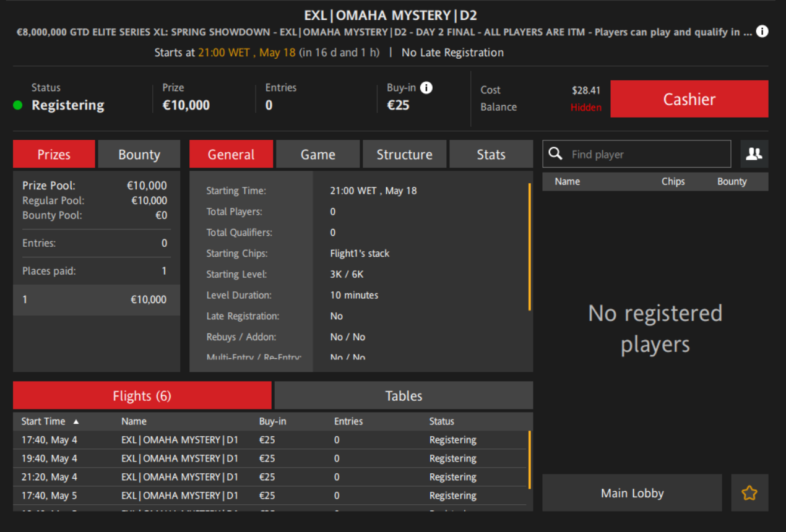Sort player list by Chips column
This screenshot has height=532, width=786.
673,181
